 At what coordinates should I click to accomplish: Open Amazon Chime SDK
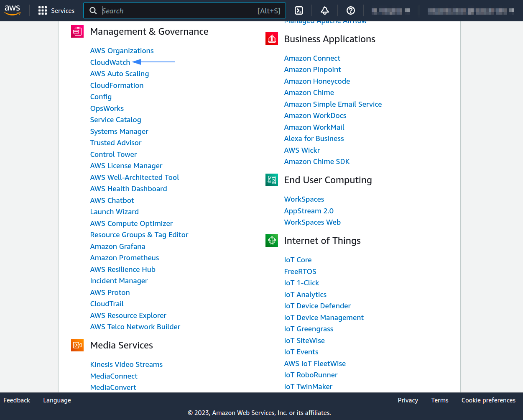tap(316, 161)
